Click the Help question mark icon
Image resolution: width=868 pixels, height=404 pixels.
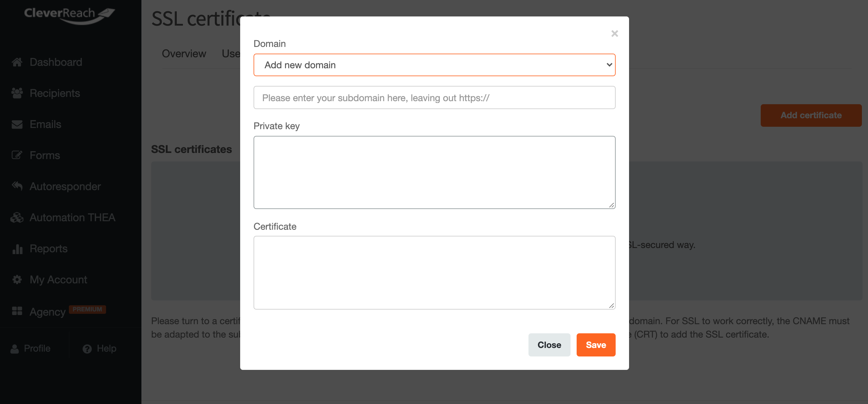click(87, 349)
